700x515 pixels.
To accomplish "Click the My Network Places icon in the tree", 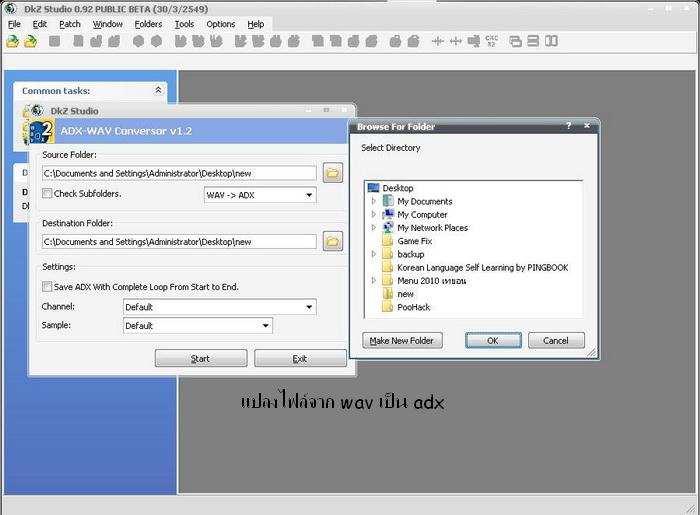I will [x=388, y=228].
